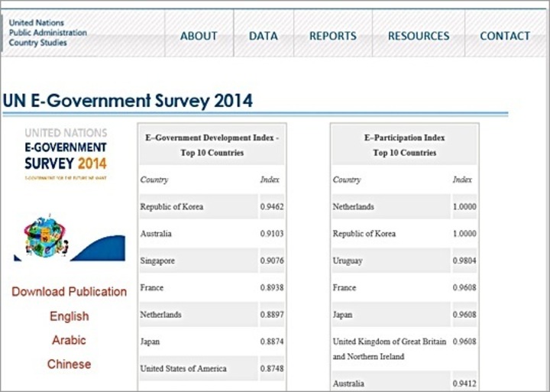Open the ABOUT menu item
This screenshot has height=392, width=550.
pos(199,36)
